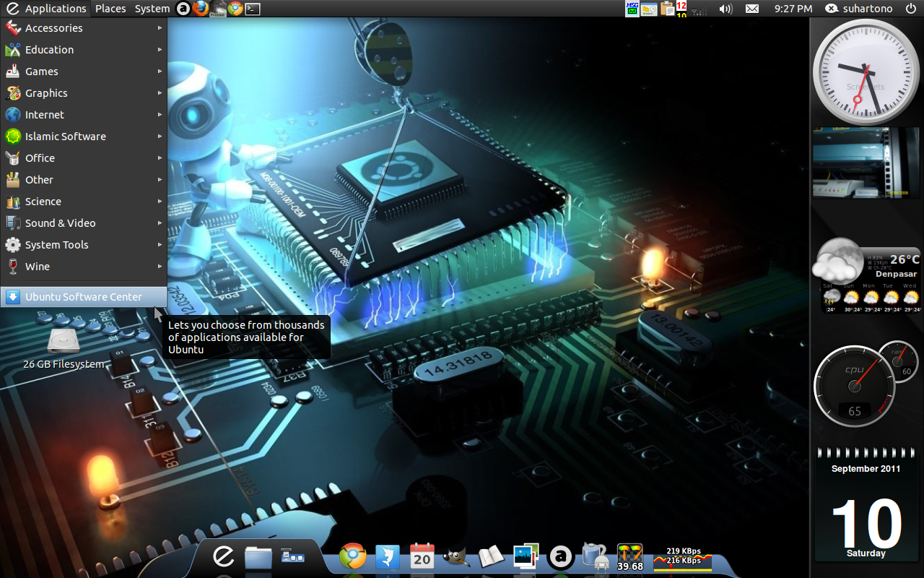Open the book reader icon in dock
The image size is (924, 578).
click(491, 556)
